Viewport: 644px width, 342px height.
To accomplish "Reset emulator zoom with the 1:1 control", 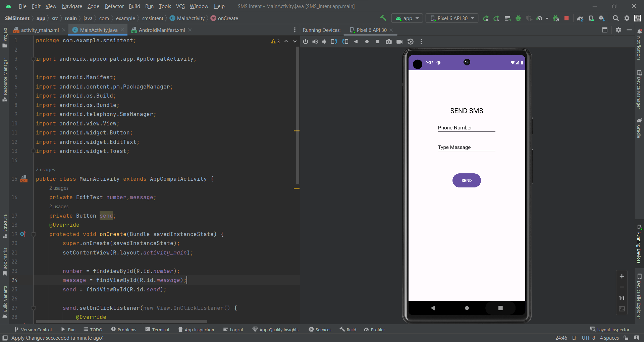I will coord(622,298).
